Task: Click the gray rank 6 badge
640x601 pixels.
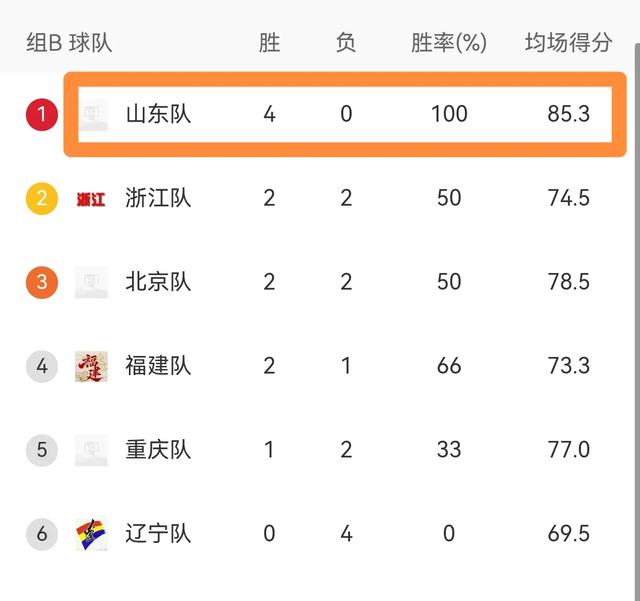Action: point(41,534)
